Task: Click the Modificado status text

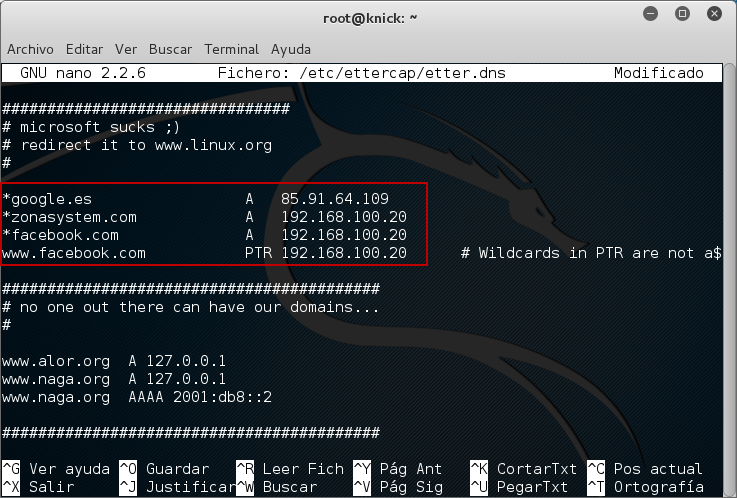Action: coord(659,73)
